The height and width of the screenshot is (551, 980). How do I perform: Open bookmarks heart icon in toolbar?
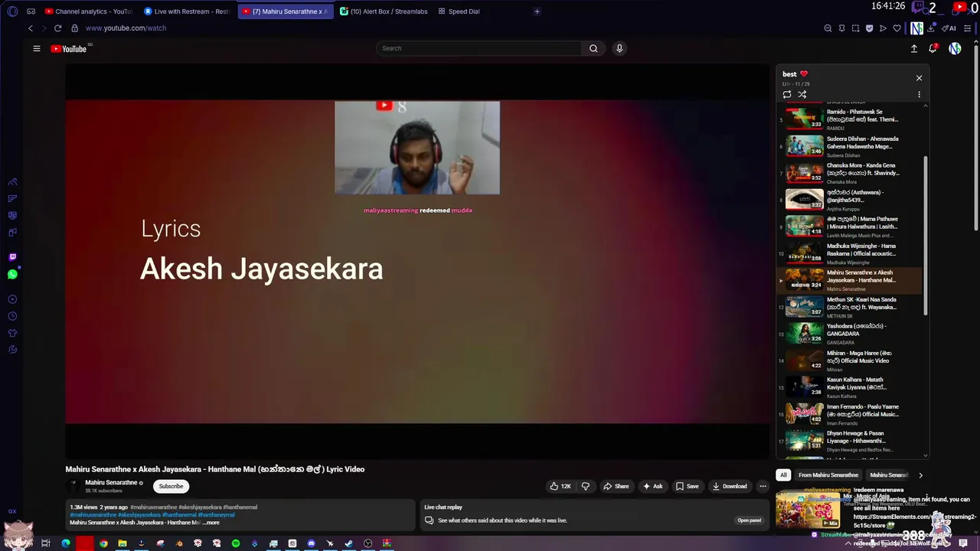897,28
